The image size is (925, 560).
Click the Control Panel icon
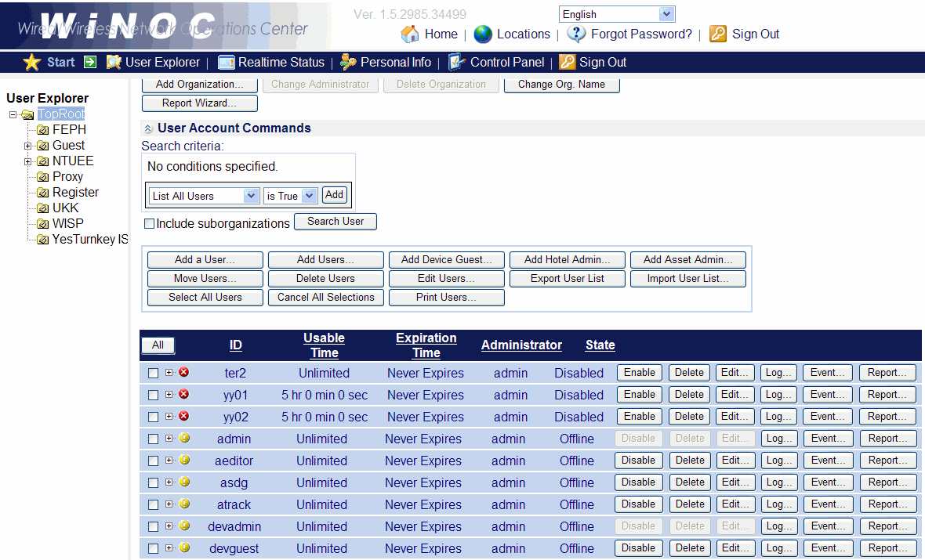pyautogui.click(x=458, y=62)
